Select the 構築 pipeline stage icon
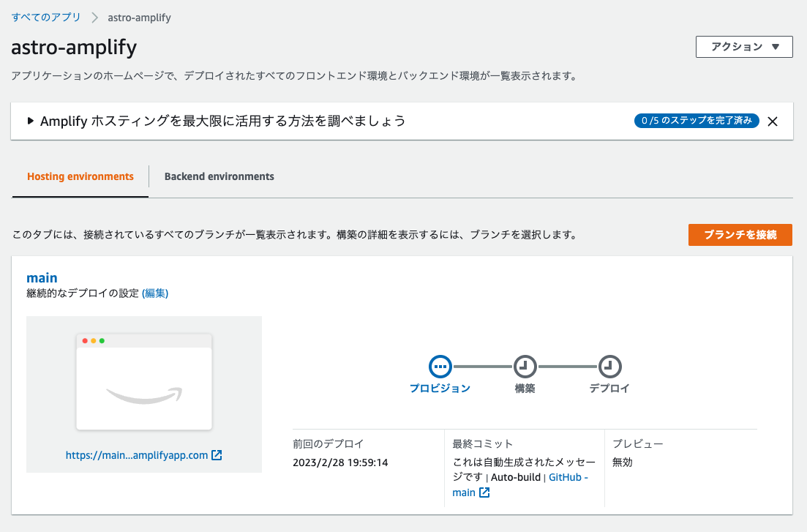 (525, 367)
